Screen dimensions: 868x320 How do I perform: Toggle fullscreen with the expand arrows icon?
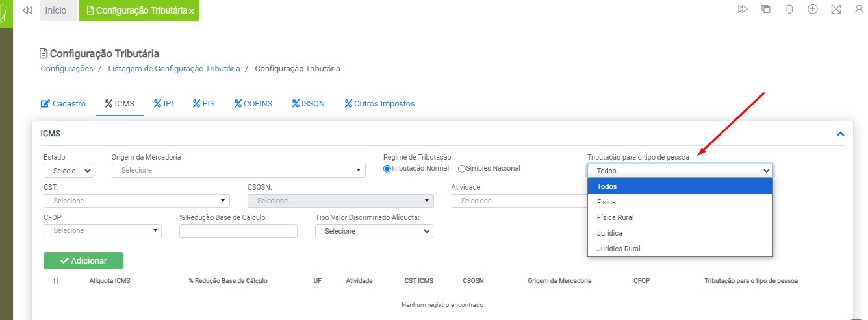pyautogui.click(x=836, y=9)
